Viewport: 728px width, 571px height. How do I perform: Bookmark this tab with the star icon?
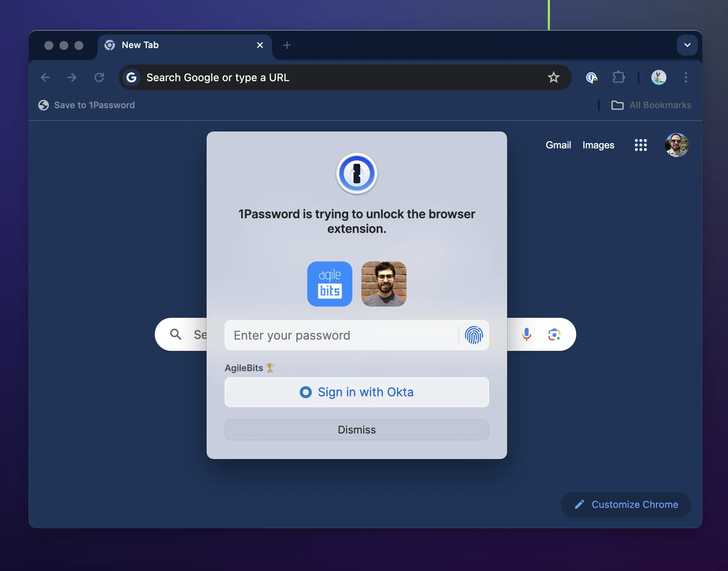553,77
